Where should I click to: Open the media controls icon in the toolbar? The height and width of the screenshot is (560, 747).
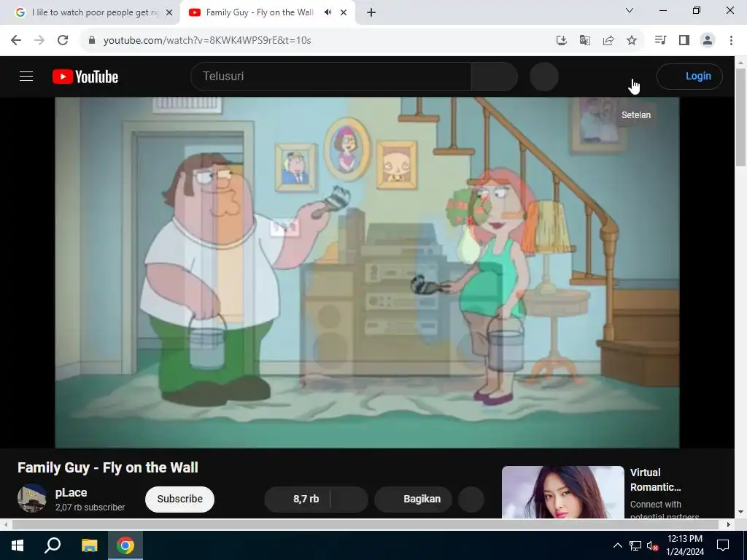pyautogui.click(x=660, y=40)
